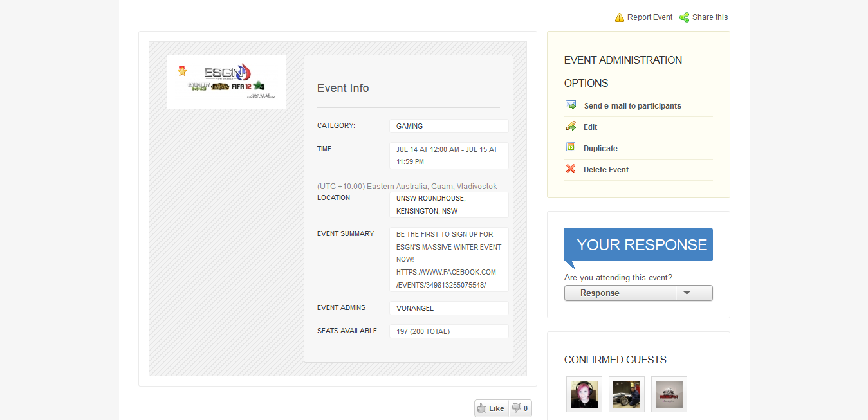Click the red Delete Event X icon
Screen dimensions: 868x420
pyautogui.click(x=571, y=169)
